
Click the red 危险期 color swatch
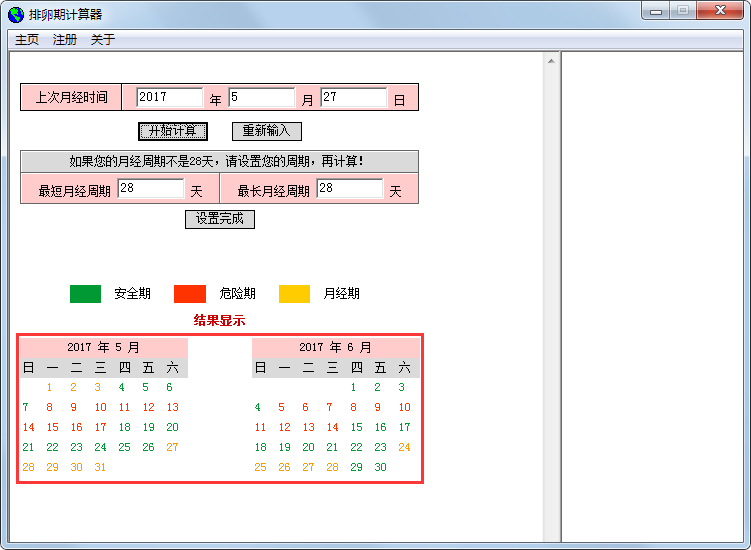189,294
